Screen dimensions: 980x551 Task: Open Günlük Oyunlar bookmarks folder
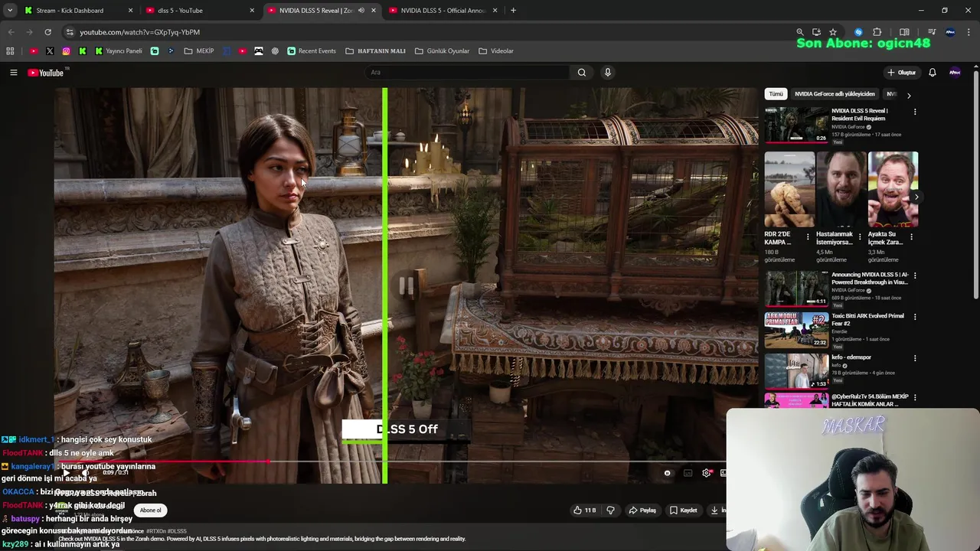coord(442,51)
